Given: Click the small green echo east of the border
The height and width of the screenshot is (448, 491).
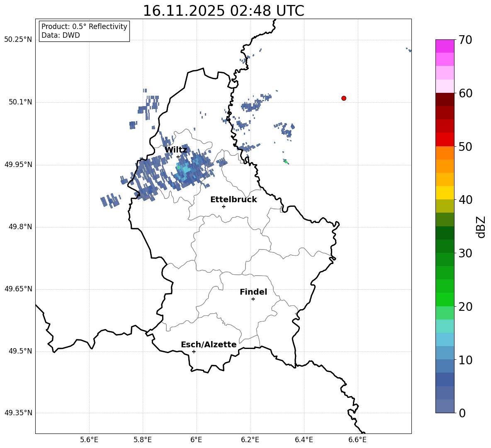Looking at the screenshot, I should (x=286, y=162).
